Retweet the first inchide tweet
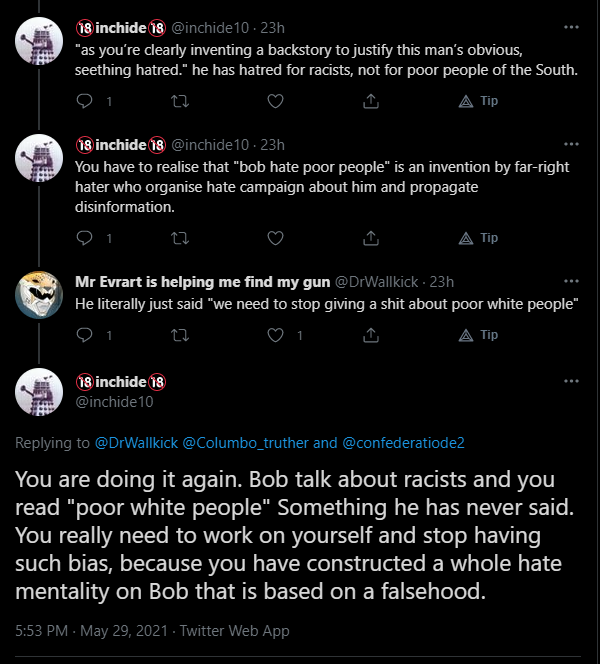Image resolution: width=600 pixels, height=664 pixels. (x=180, y=101)
